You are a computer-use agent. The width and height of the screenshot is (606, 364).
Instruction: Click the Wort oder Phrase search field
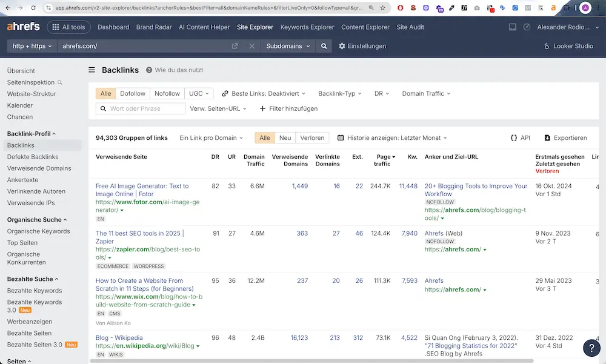(x=141, y=108)
